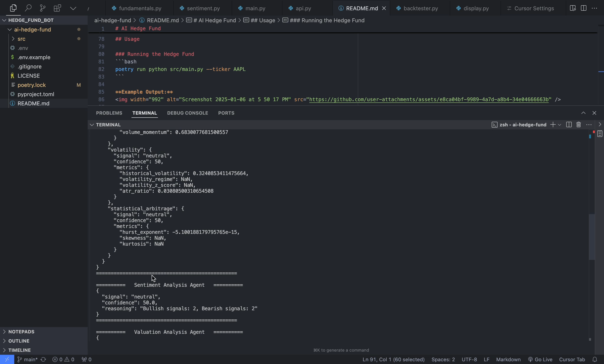This screenshot has width=604, height=364.
Task: Maximize the panel size chevron
Action: tap(583, 113)
